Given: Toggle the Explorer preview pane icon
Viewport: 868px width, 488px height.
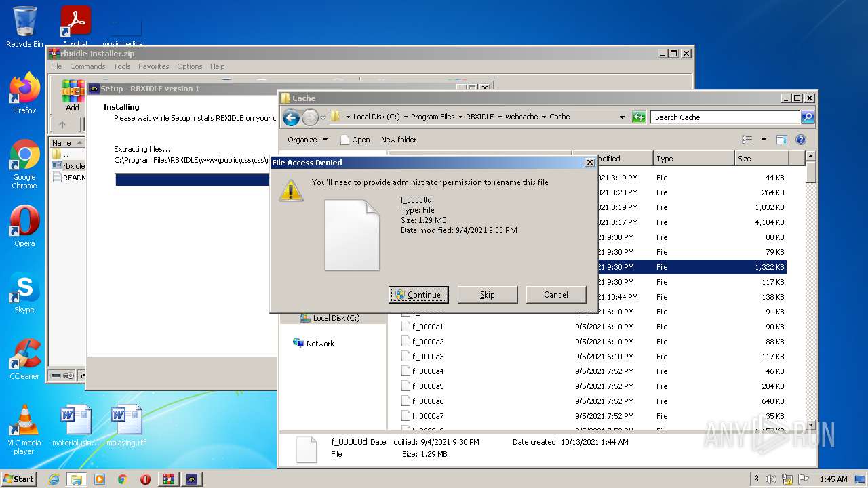Looking at the screenshot, I should 781,140.
